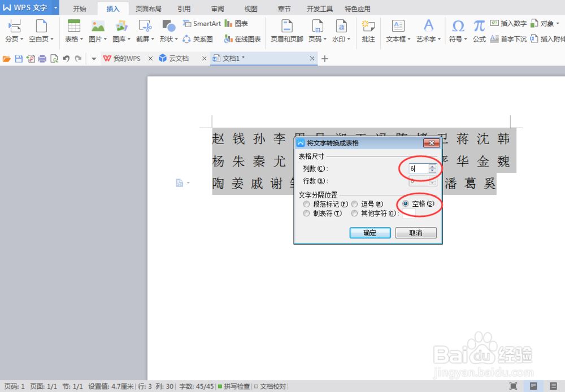Insert a blank page with 空白页 icon
This screenshot has width=565, height=392.
click(41, 26)
